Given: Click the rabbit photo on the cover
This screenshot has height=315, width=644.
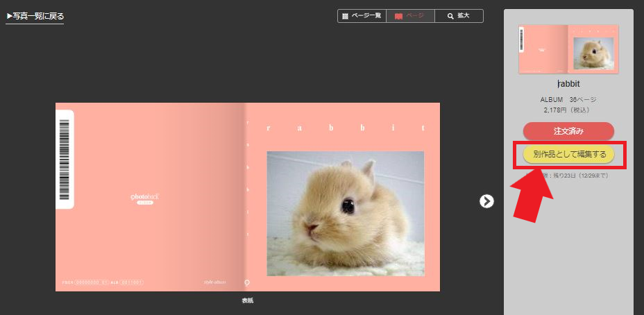Looking at the screenshot, I should [x=346, y=214].
